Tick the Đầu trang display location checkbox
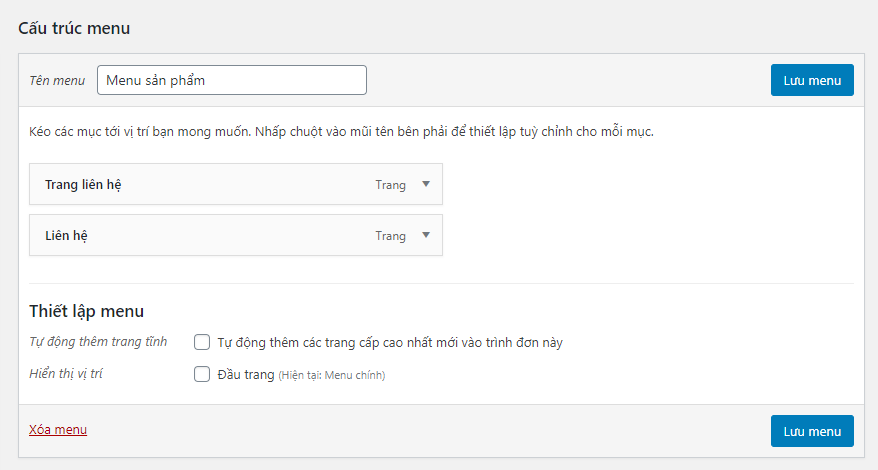The width and height of the screenshot is (878, 470). [202, 375]
